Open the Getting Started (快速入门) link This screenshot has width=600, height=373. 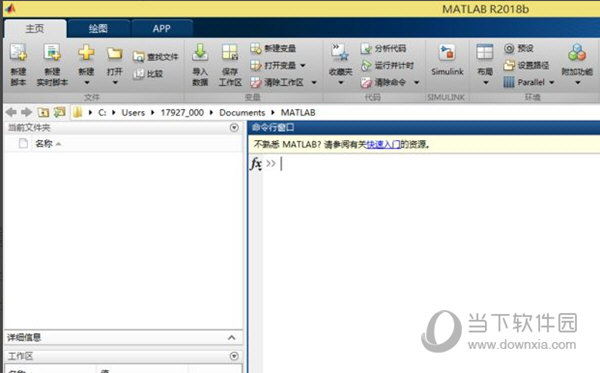pos(383,145)
